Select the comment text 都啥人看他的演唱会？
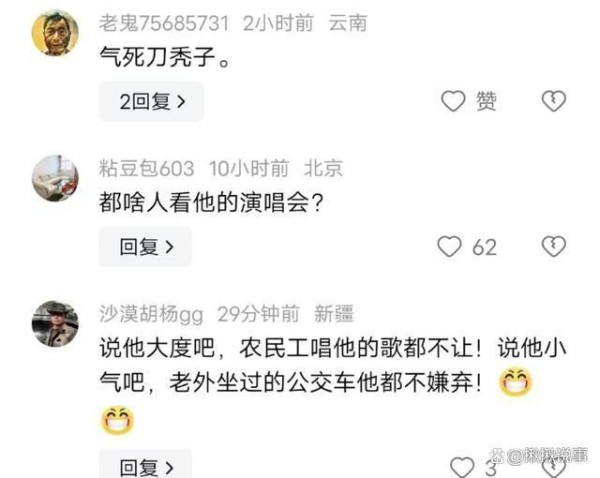600x478 pixels. click(212, 202)
